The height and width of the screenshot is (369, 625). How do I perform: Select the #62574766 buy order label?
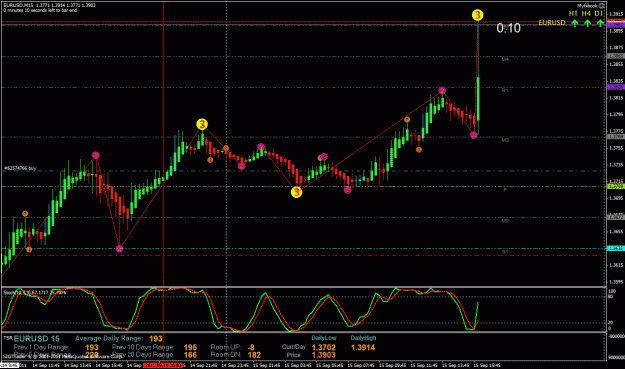(x=20, y=168)
